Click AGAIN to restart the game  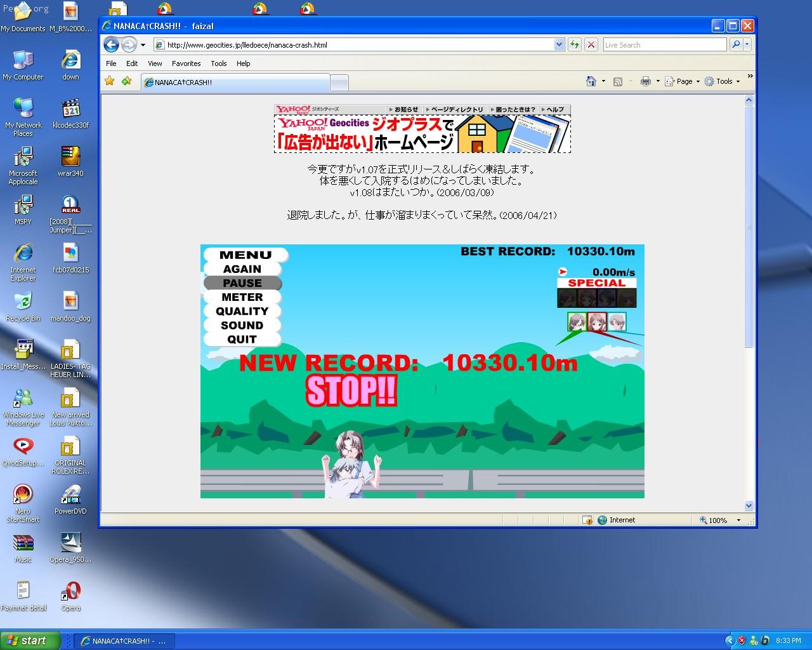(242, 269)
